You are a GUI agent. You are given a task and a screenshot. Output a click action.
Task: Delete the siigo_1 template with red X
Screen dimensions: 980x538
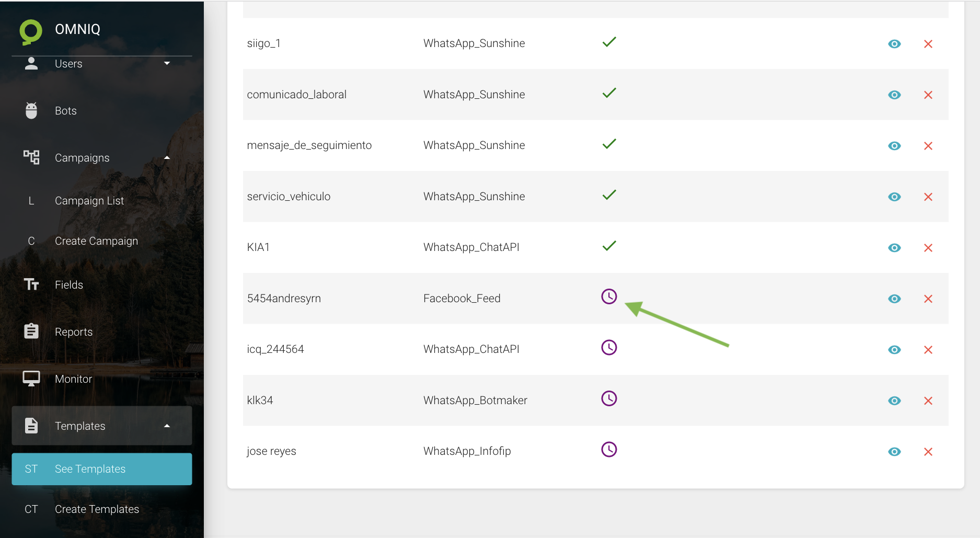[x=928, y=44]
